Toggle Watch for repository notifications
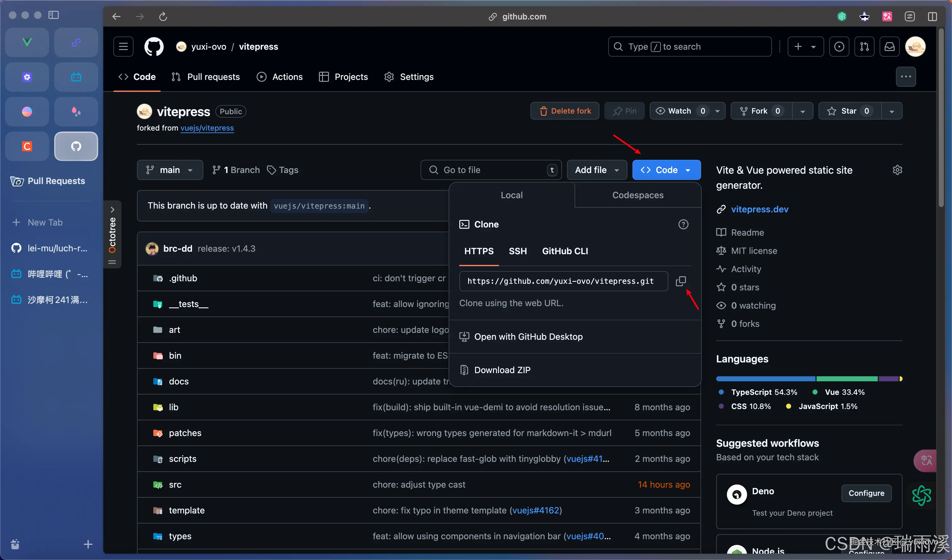 [x=680, y=111]
